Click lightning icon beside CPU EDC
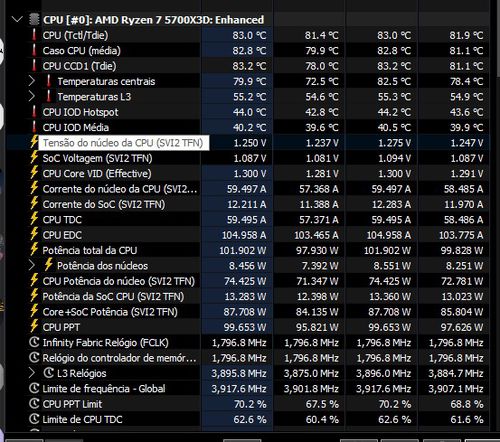Screen dimensions: 500x442 click(34, 234)
